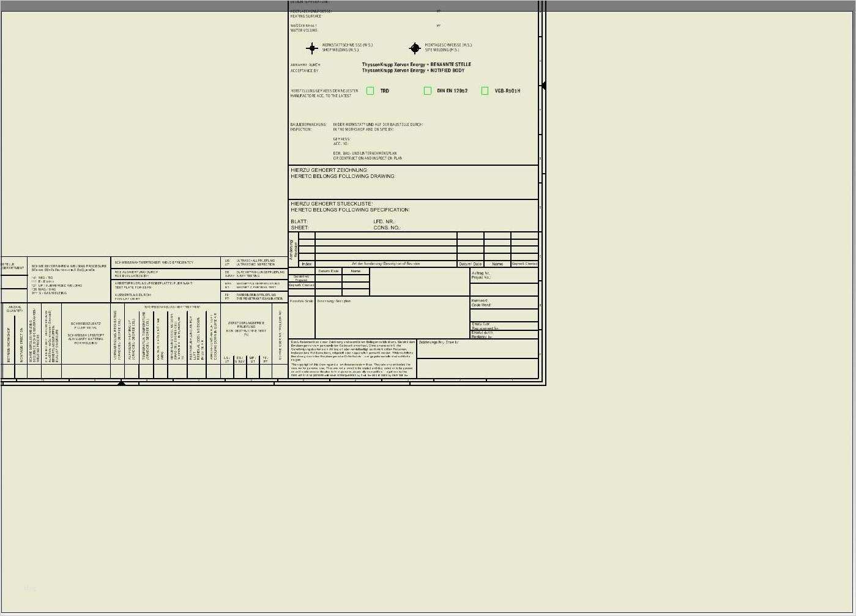Check the TRD manufacture standard checkbox

point(370,91)
